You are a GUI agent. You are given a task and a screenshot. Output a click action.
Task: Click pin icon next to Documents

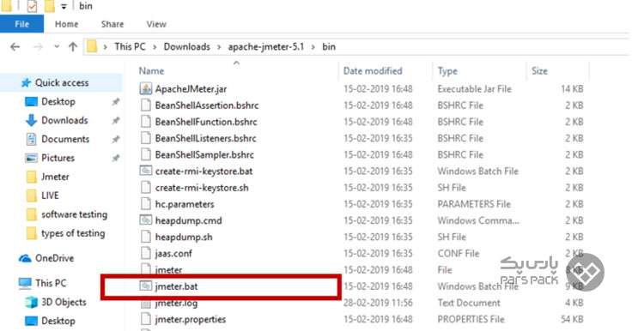116,140
